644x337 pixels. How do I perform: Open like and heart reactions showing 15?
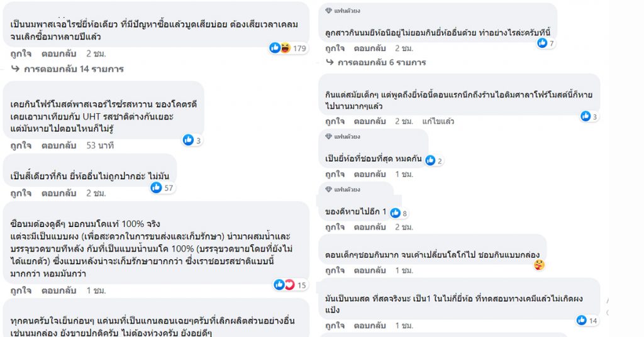pos(291,285)
